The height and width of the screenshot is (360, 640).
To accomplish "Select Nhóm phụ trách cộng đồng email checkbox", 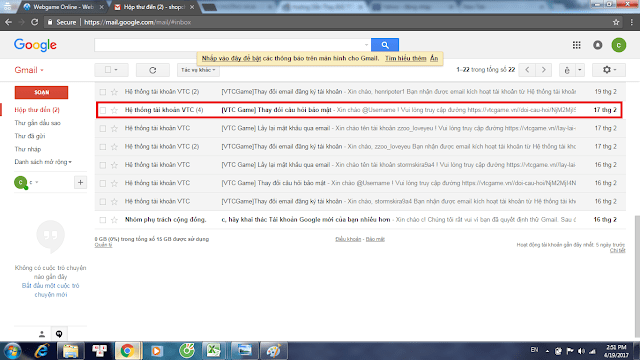I will [x=103, y=220].
